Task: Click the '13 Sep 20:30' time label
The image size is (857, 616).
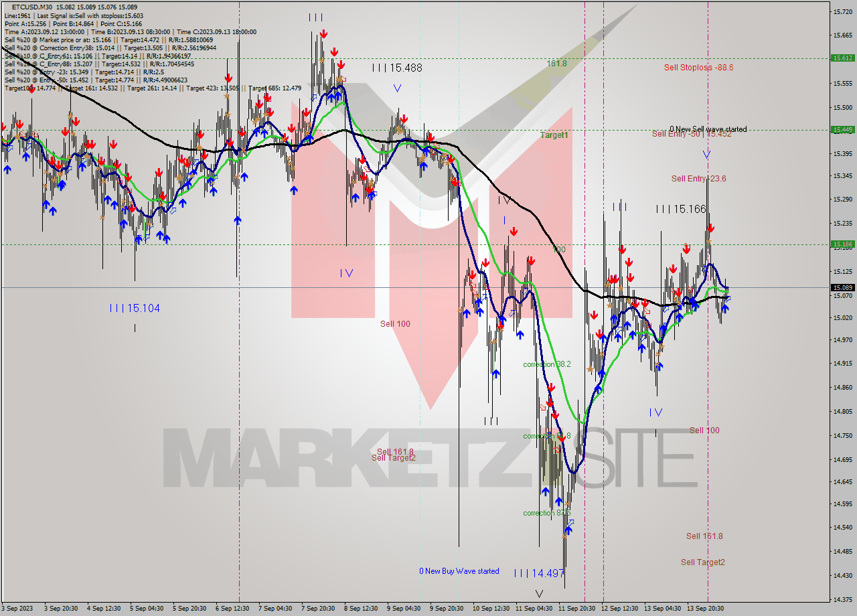Action: tap(705, 609)
